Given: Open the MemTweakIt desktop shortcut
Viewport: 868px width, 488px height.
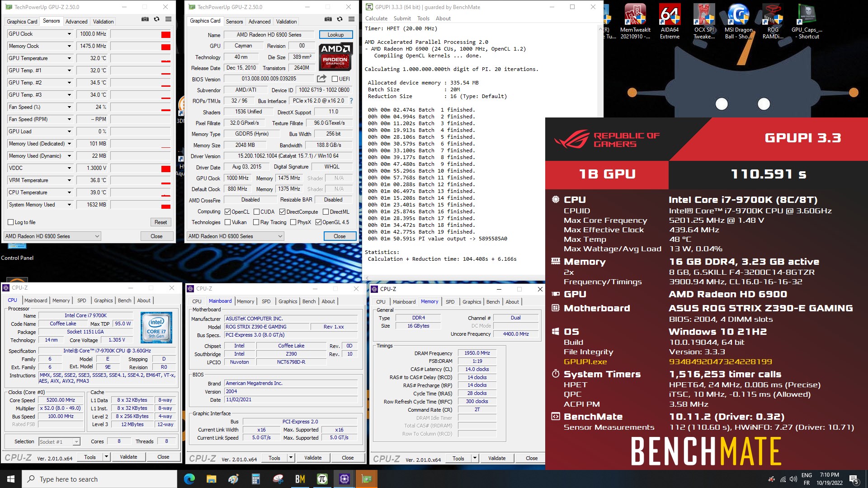Looking at the screenshot, I should point(635,21).
